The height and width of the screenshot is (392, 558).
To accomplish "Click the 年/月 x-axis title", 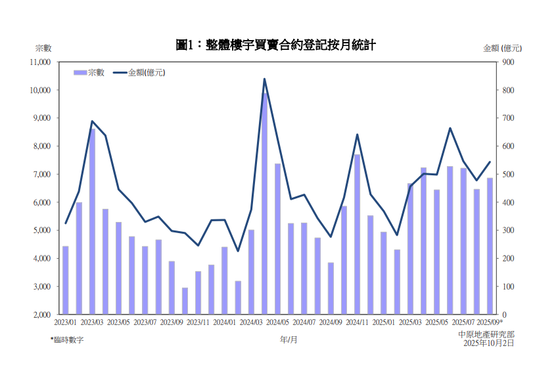I will click(x=289, y=339).
